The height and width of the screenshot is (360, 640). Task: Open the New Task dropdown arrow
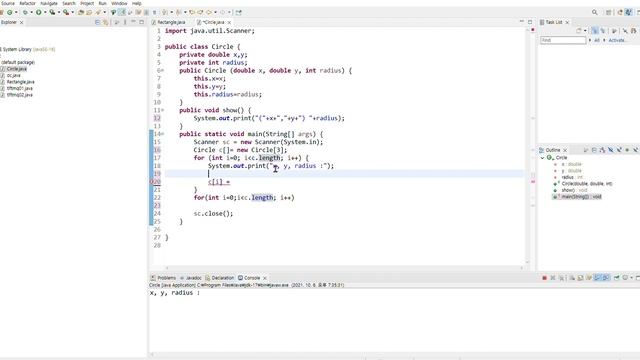585,31
